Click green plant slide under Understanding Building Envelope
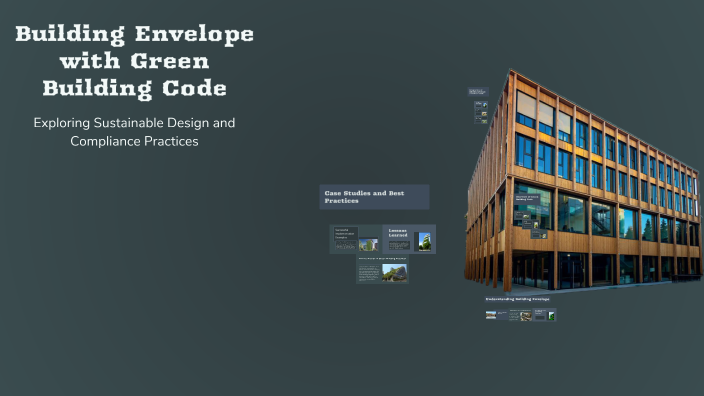The image size is (704, 396). pos(545,315)
